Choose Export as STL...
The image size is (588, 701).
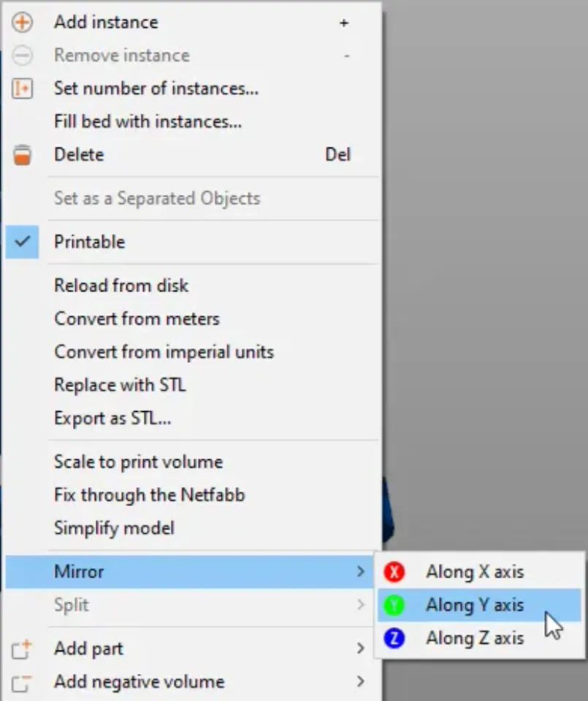(112, 418)
